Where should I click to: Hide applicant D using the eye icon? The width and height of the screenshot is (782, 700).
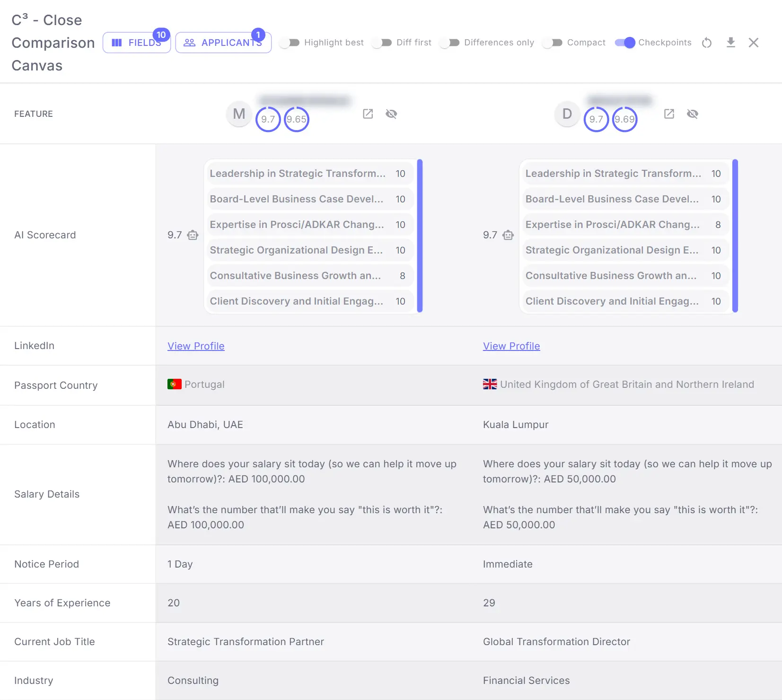click(693, 114)
